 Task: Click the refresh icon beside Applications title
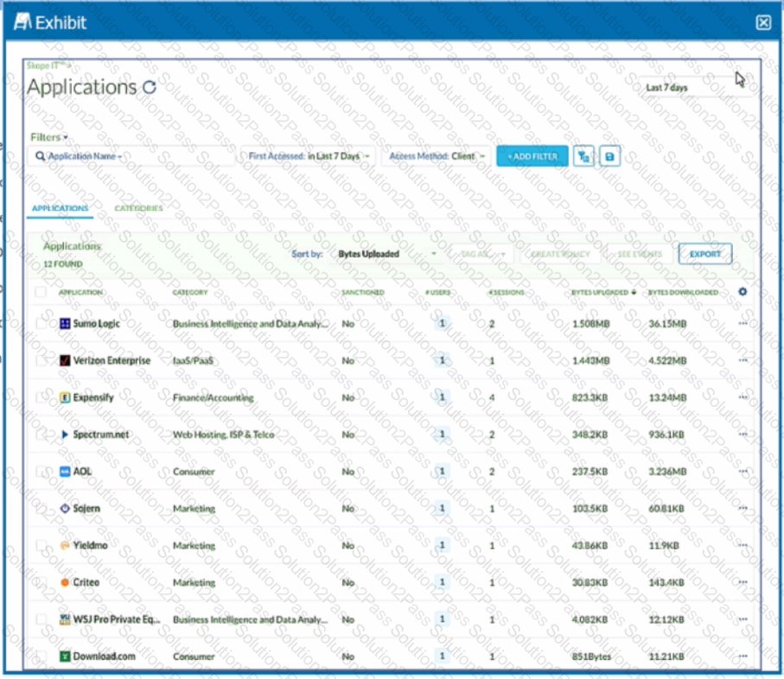pyautogui.click(x=150, y=87)
